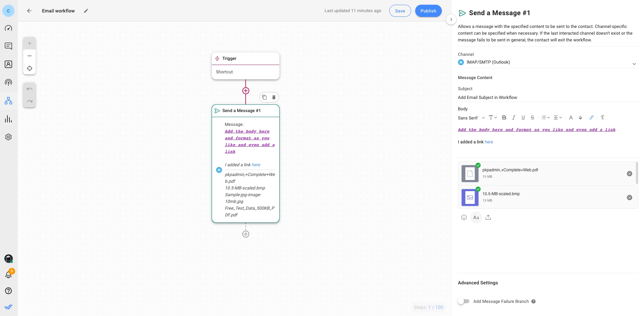Duplicate the Send a Message step
The height and width of the screenshot is (316, 644).
pyautogui.click(x=264, y=97)
